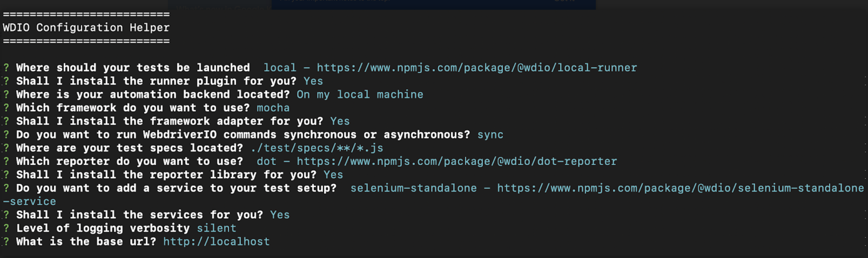Click the wrapped '-service' line text

(30, 201)
